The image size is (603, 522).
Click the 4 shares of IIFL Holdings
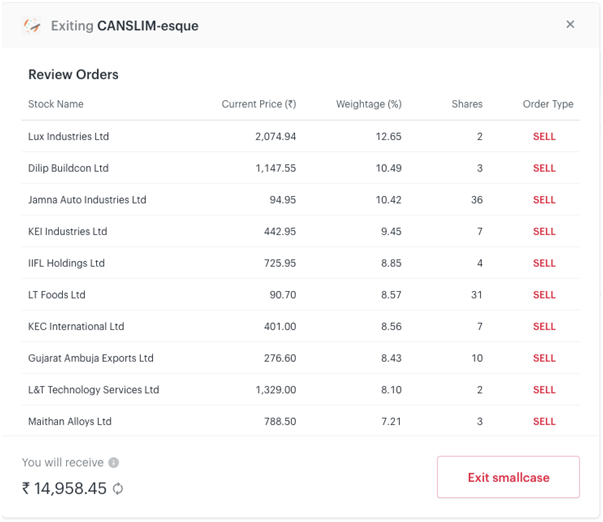(x=480, y=263)
